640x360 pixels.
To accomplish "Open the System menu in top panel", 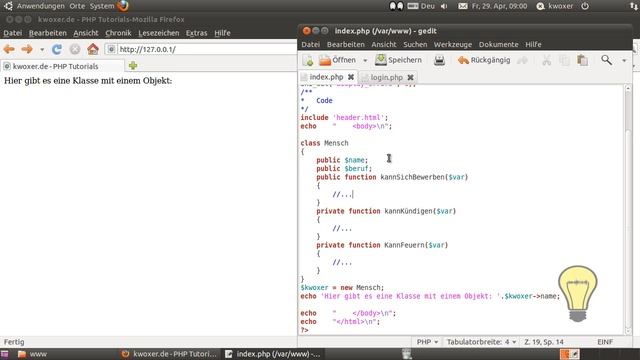I will (x=102, y=6).
